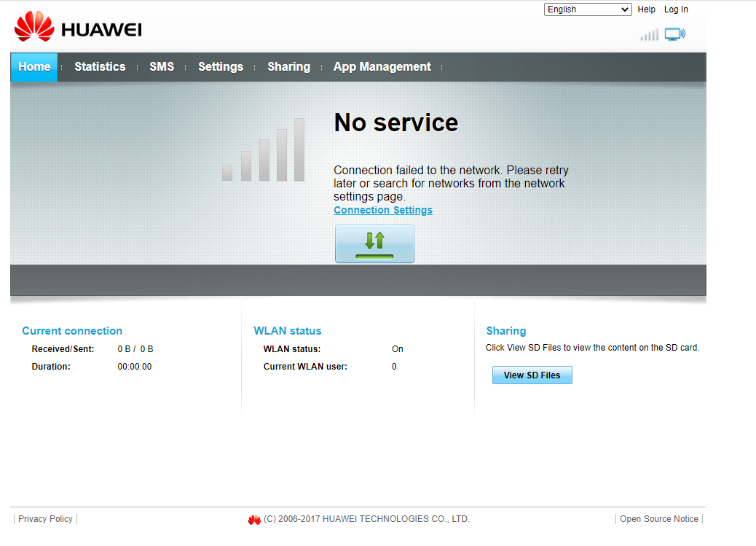Image resolution: width=756 pixels, height=546 pixels.
Task: Select the WLAN status value On
Action: 397,349
